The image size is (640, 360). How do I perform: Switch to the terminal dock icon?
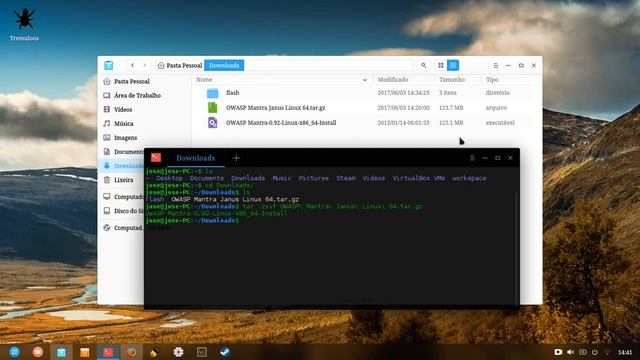[x=108, y=352]
